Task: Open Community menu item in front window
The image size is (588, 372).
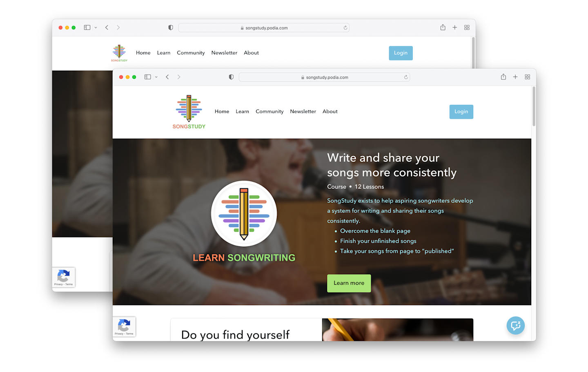Action: [x=269, y=111]
